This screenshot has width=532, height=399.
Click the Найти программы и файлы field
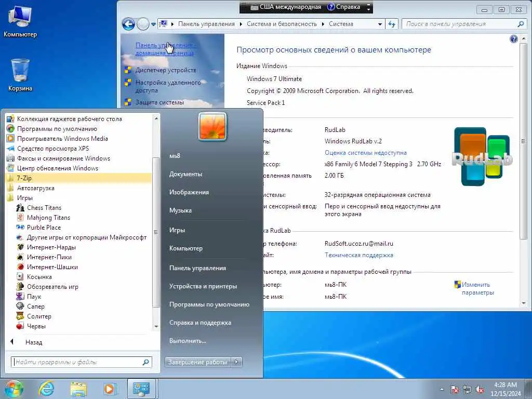click(82, 362)
